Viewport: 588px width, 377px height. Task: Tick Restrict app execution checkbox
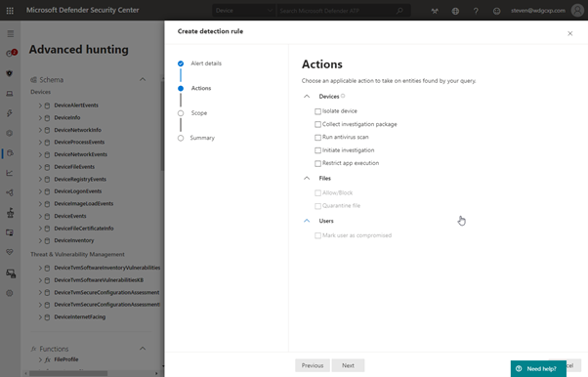[x=317, y=163]
